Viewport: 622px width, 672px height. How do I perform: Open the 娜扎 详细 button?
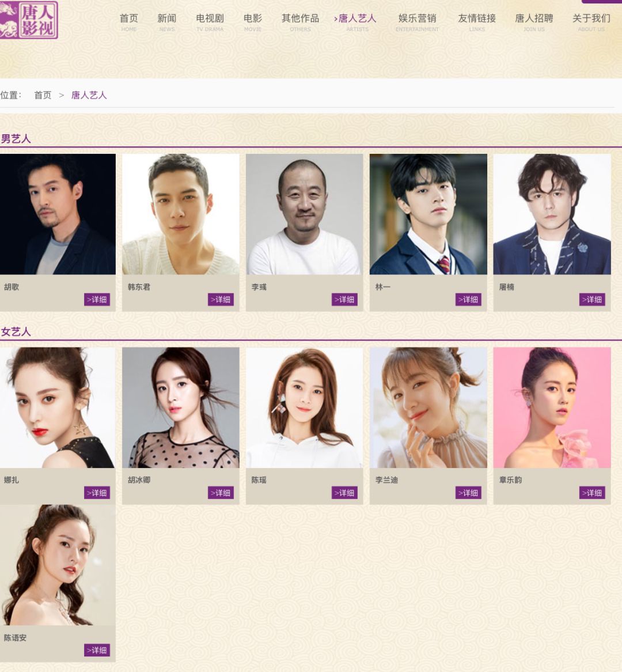[x=97, y=493]
